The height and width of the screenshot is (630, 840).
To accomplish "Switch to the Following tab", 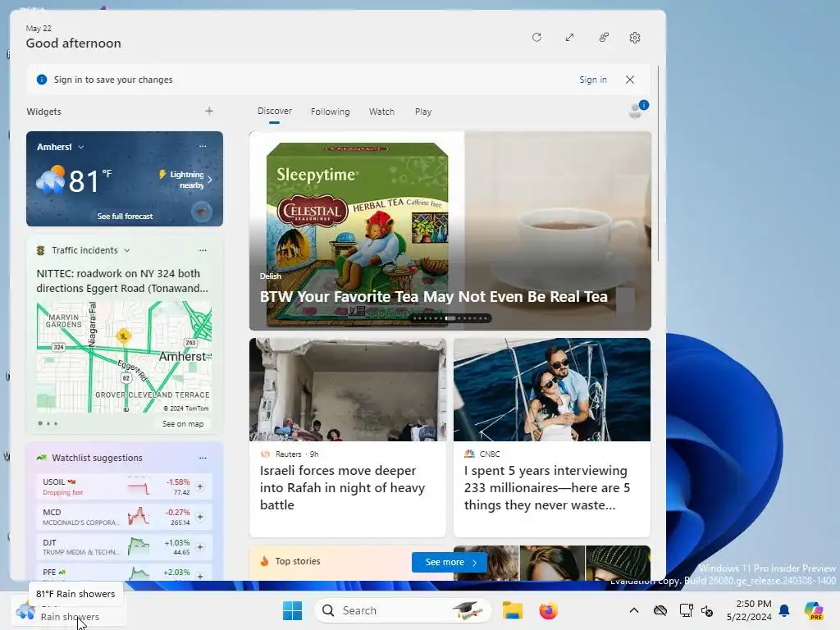I will [x=330, y=112].
